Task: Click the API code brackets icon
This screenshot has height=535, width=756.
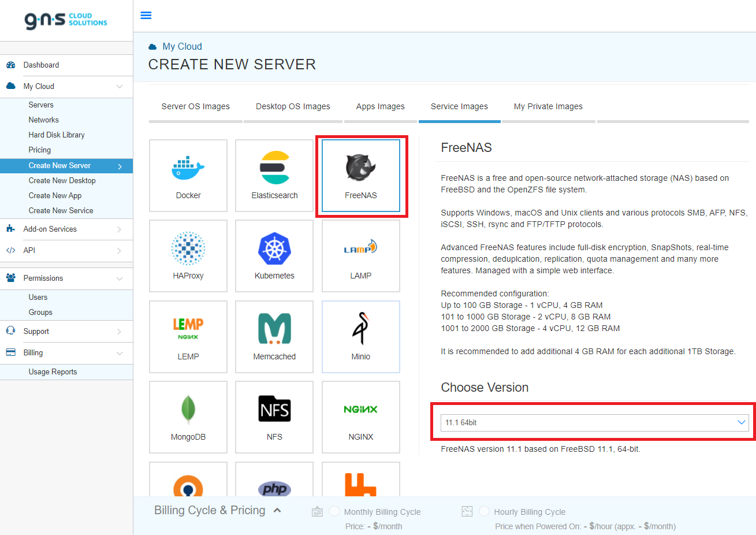Action: click(10, 250)
